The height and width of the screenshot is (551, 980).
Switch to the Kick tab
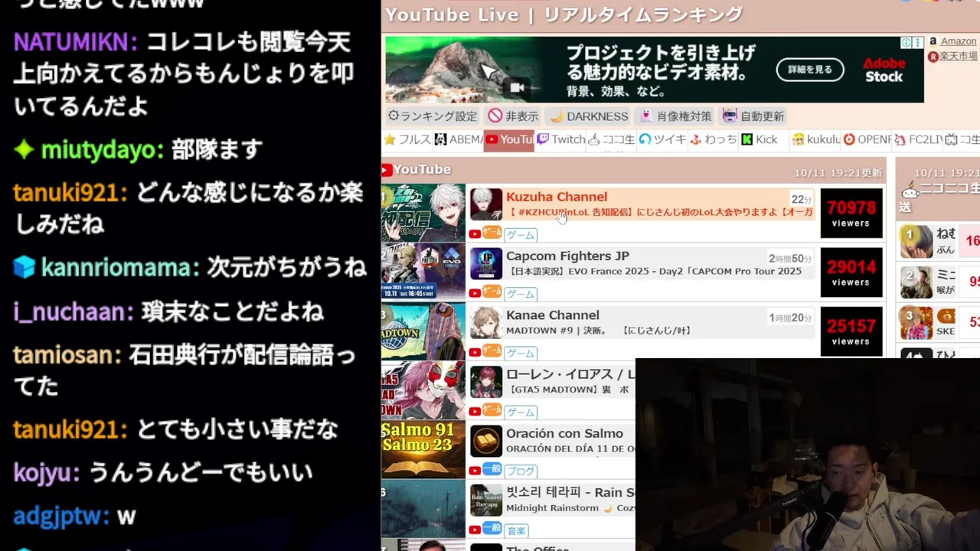(759, 139)
